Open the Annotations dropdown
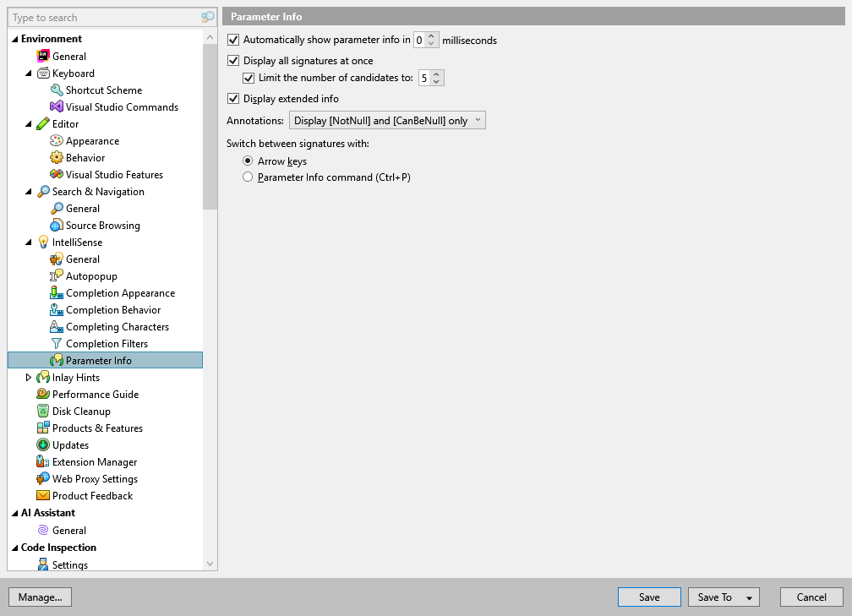The width and height of the screenshot is (852, 616). [387, 119]
